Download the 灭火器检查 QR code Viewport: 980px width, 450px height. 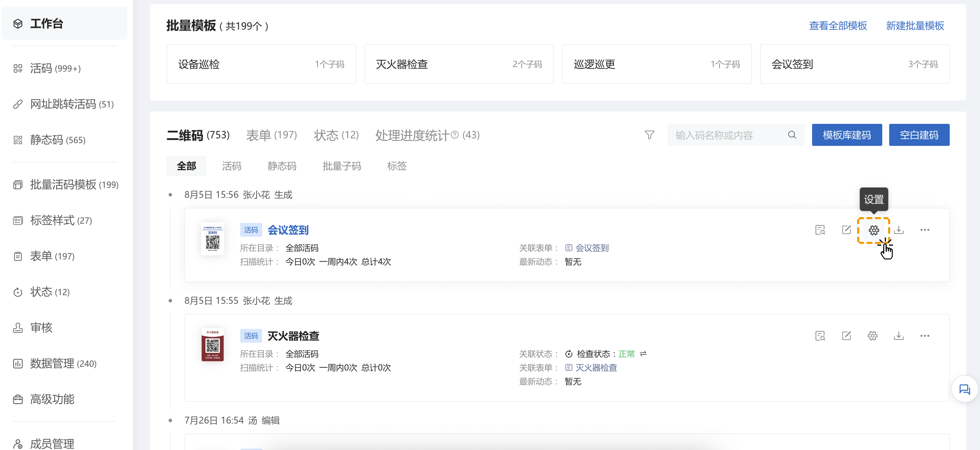click(898, 336)
